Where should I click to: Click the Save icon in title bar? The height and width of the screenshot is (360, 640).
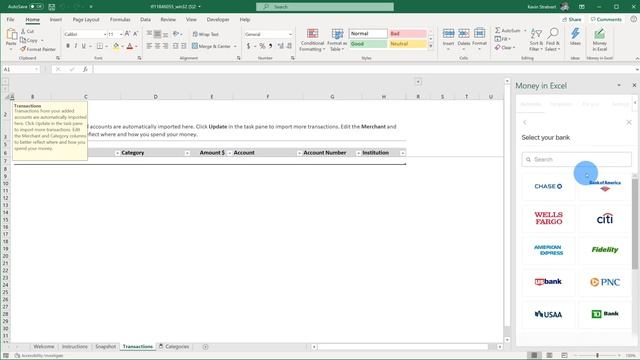tap(52, 7)
